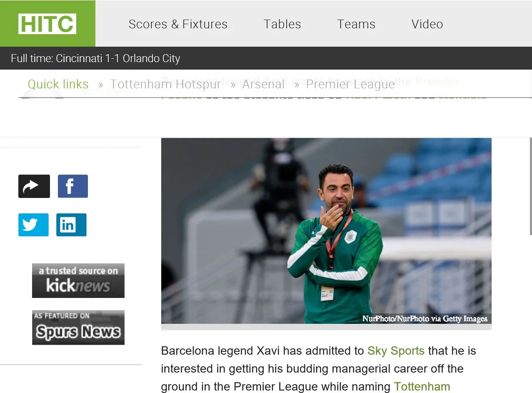The height and width of the screenshot is (393, 532).
Task: Open the Teams navigation menu
Action: 356,24
